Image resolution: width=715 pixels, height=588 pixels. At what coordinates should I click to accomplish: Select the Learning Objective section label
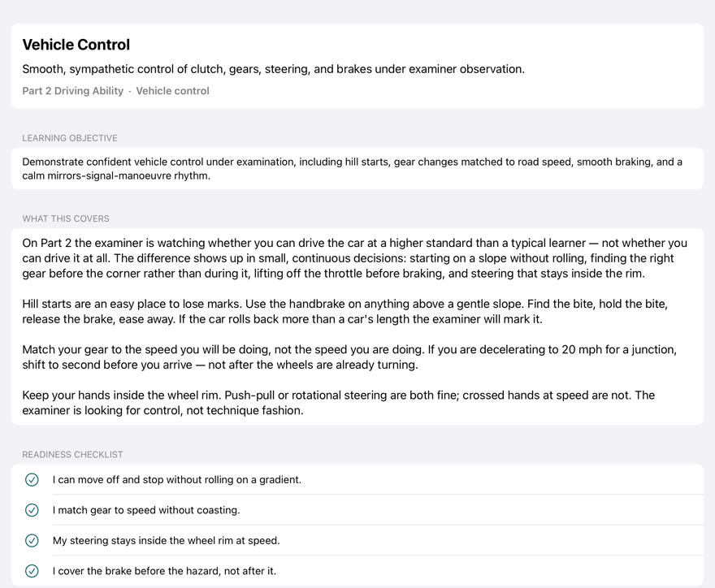click(x=70, y=138)
